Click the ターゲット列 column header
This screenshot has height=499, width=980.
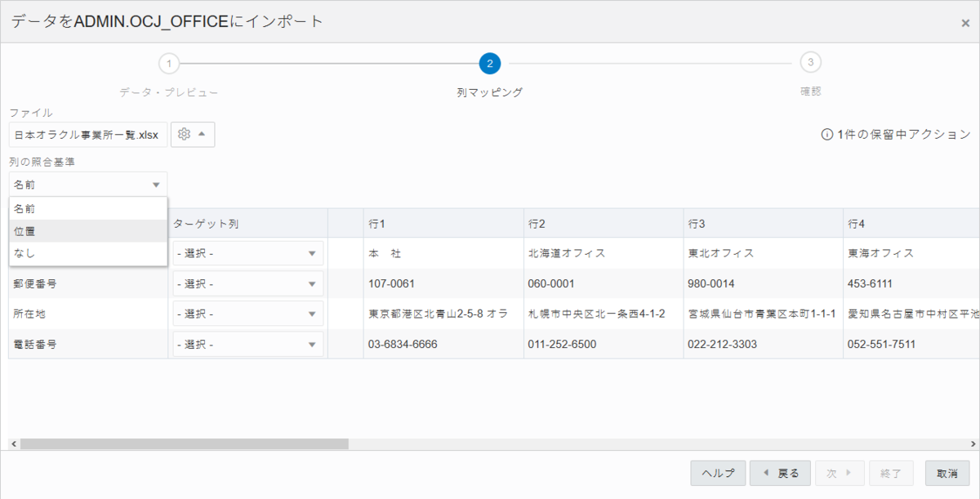click(248, 223)
